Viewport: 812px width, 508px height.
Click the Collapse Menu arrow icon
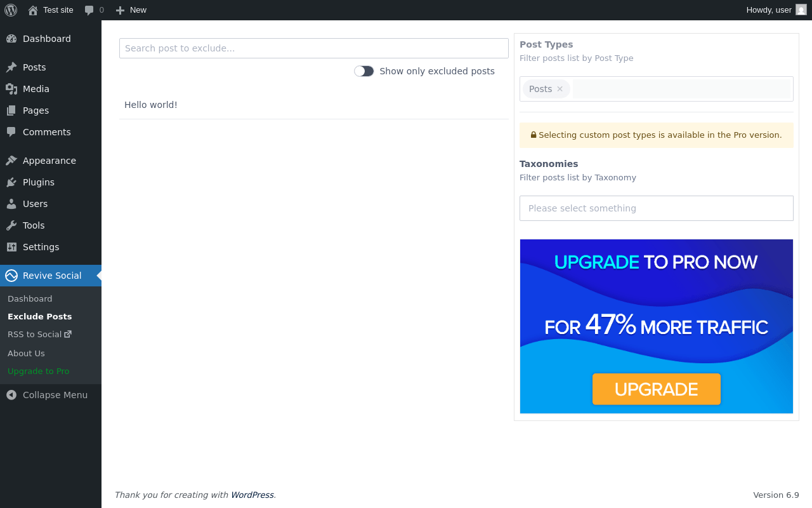11,395
